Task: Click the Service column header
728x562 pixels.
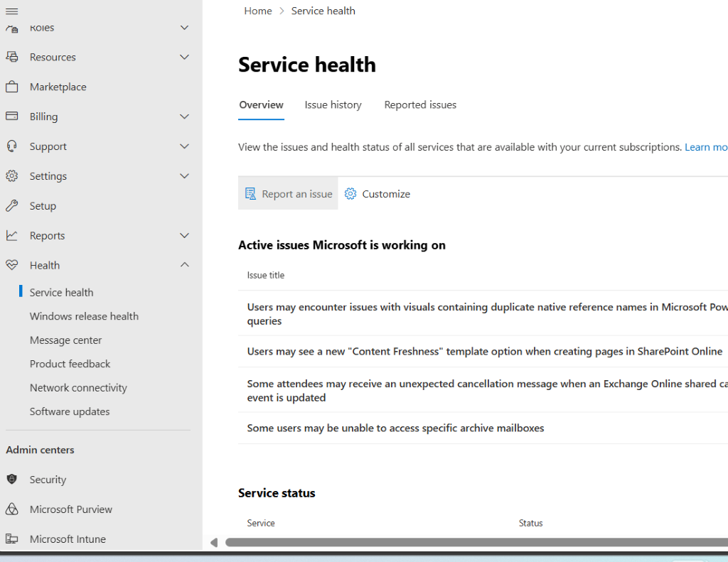Action: click(x=260, y=523)
